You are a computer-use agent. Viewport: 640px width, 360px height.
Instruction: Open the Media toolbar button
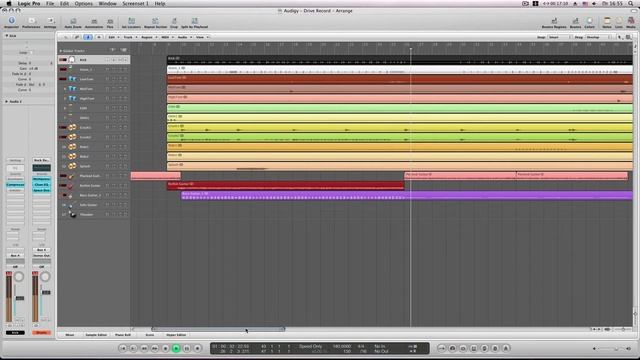pos(631,22)
